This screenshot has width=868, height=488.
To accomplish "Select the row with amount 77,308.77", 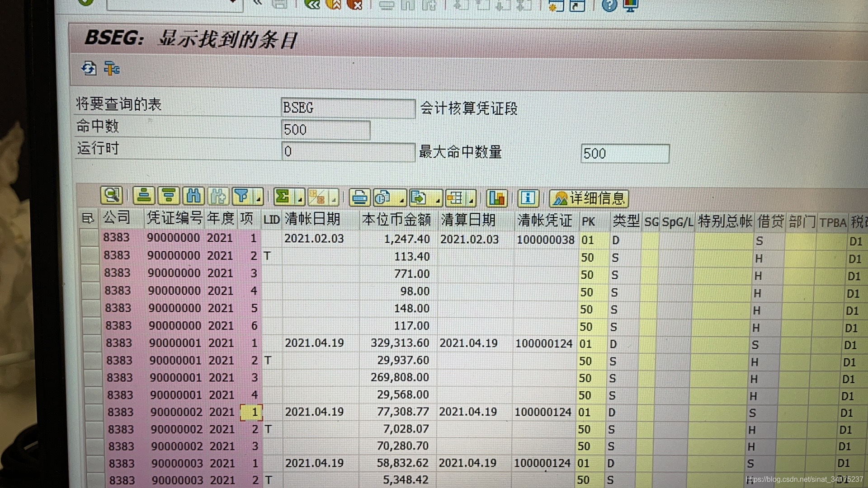I will pyautogui.click(x=94, y=412).
